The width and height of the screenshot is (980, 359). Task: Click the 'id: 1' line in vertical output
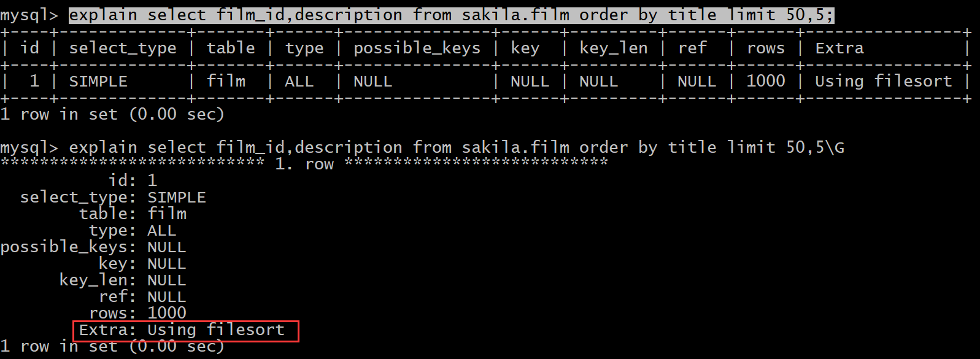coord(133,180)
